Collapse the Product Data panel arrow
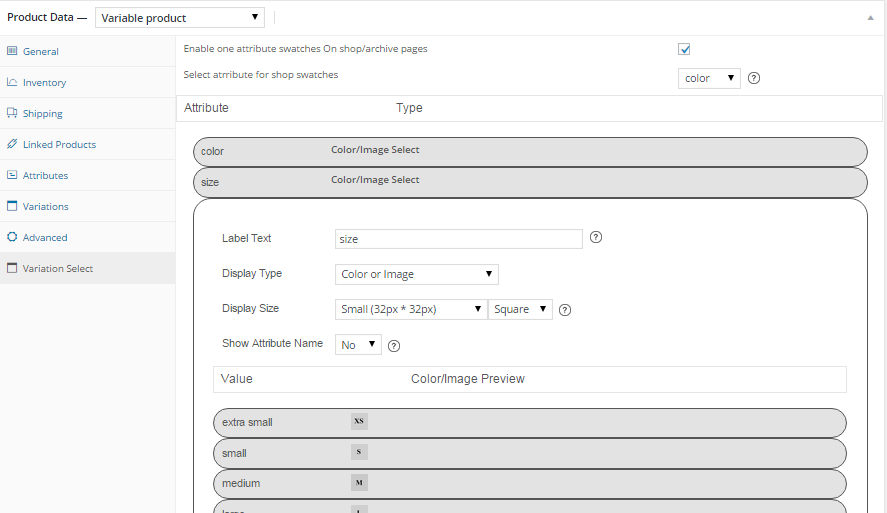The image size is (887, 513). tap(870, 17)
